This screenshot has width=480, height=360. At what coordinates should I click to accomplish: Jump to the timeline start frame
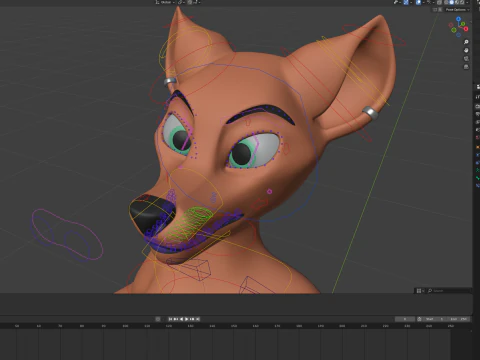(x=170, y=319)
